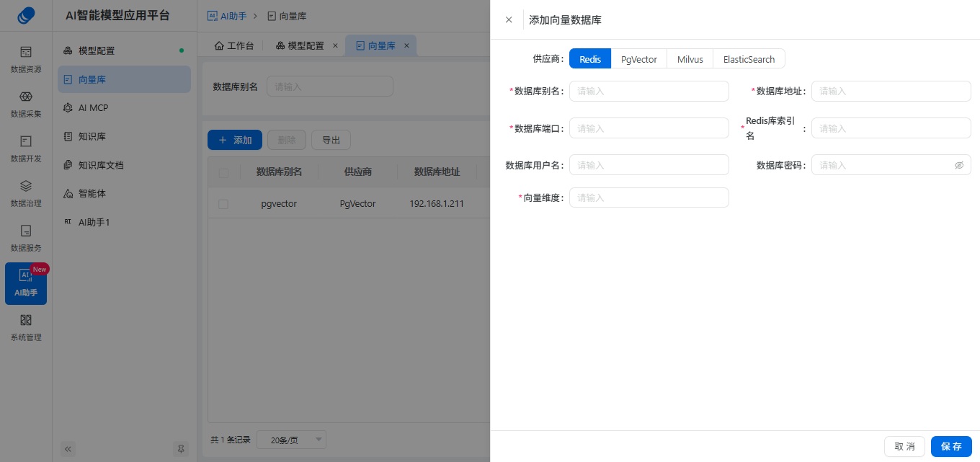The width and height of the screenshot is (980, 462).
Task: Open 知识库 in the side menu
Action: click(124, 136)
